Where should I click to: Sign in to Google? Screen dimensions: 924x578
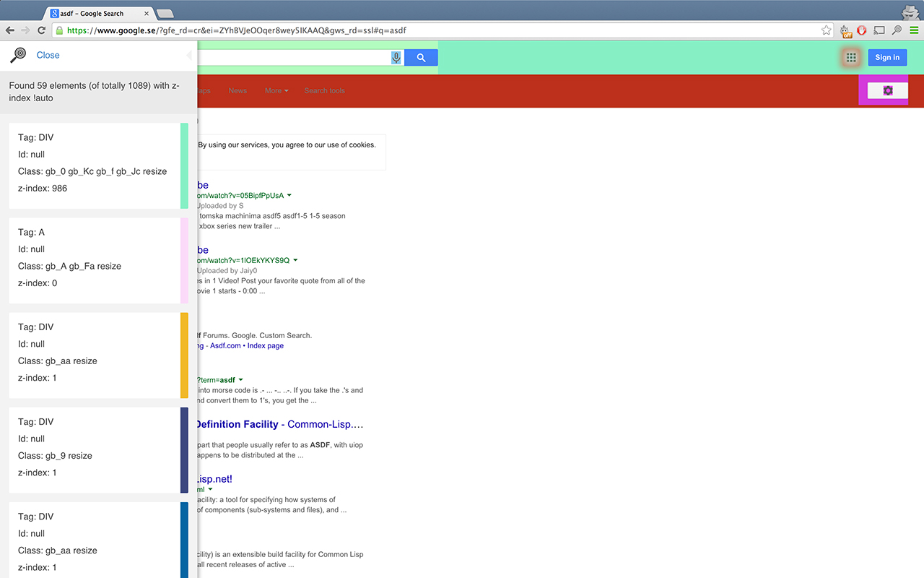click(x=887, y=57)
